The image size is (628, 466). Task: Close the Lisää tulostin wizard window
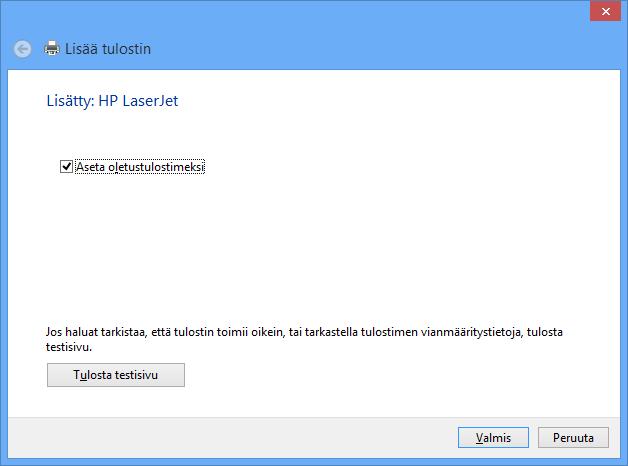pyautogui.click(x=605, y=12)
